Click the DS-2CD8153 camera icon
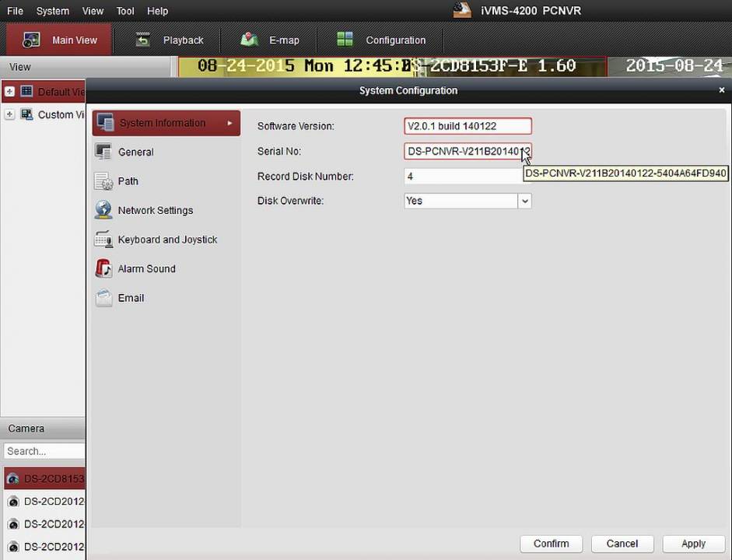The width and height of the screenshot is (732, 560). 13,479
